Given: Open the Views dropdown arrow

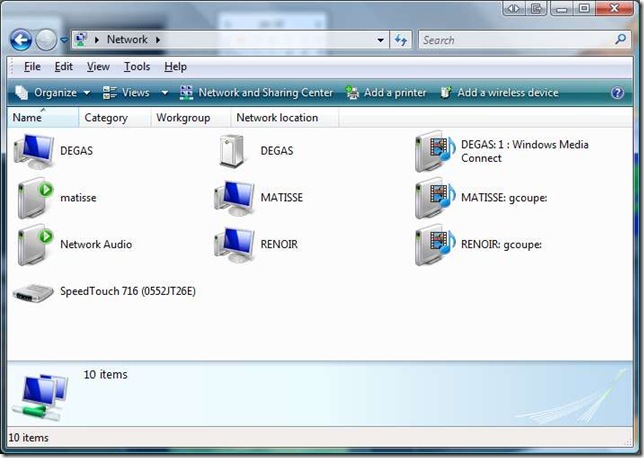Looking at the screenshot, I should click(165, 93).
